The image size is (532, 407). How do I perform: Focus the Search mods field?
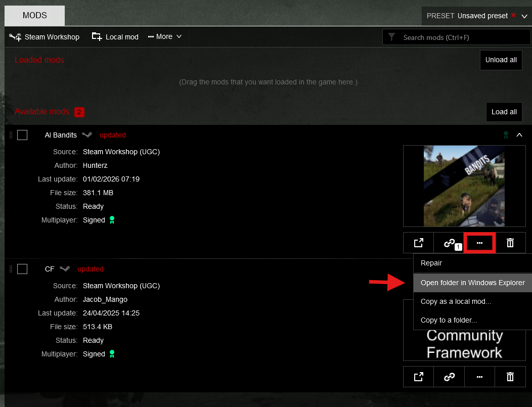point(456,37)
